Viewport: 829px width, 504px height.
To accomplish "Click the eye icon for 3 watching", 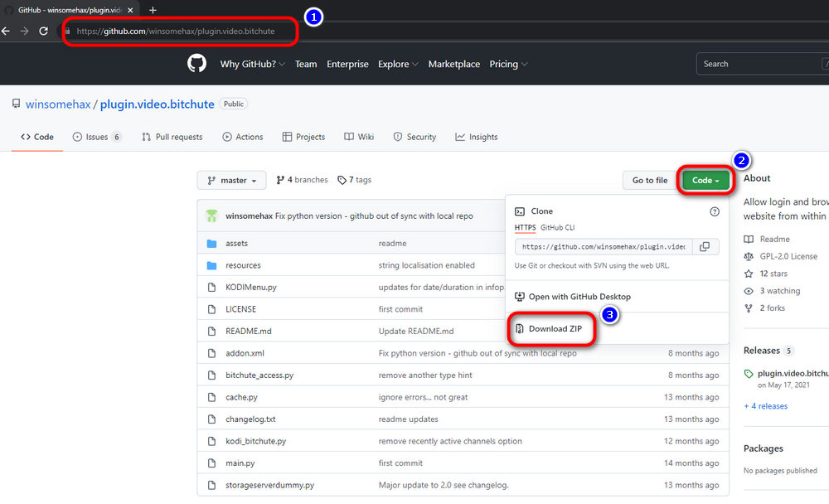I will click(749, 291).
